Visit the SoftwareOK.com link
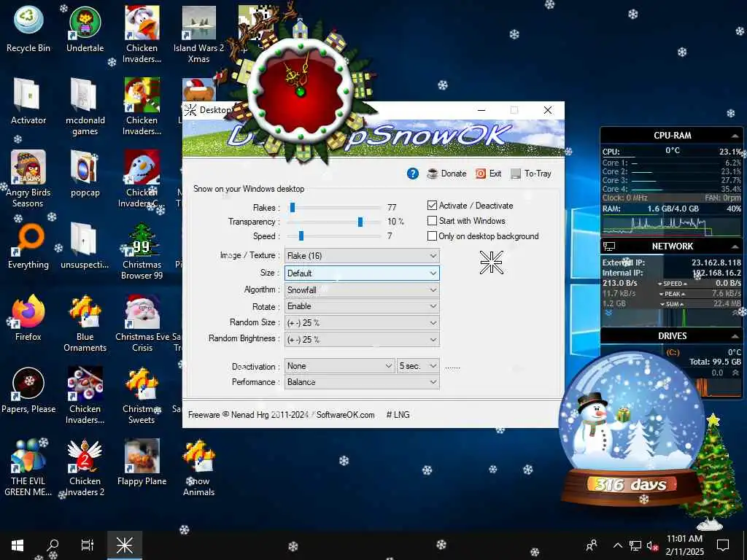747x560 pixels. point(345,415)
